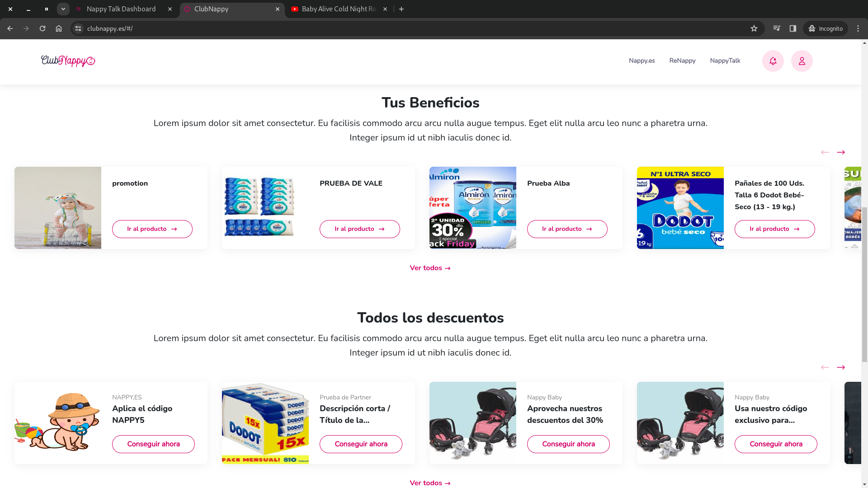Go to browser home page
Image resolution: width=868 pixels, height=488 pixels.
59,28
